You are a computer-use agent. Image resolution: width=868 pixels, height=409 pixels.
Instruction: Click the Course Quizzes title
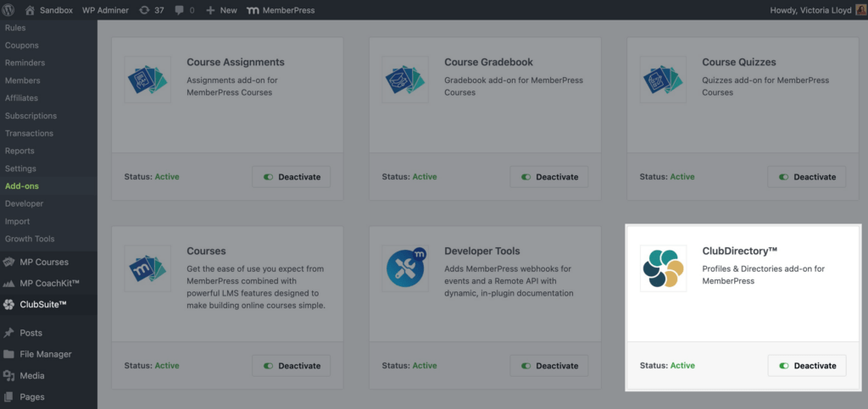[x=739, y=62]
